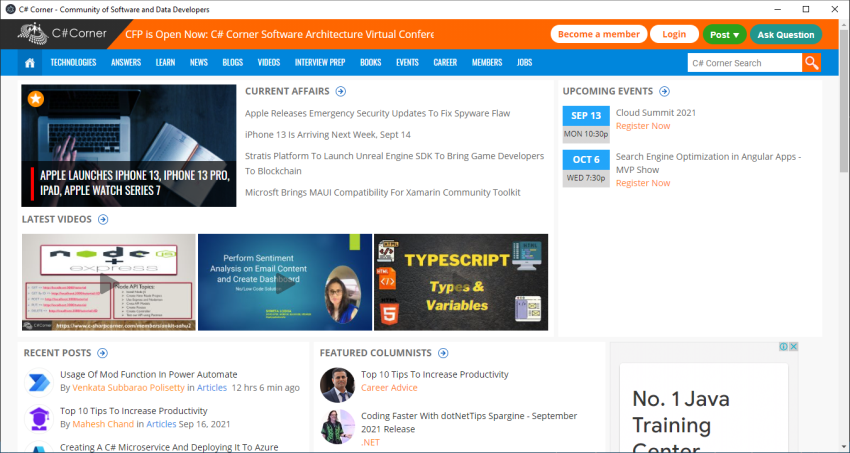Open the News menu item
850x453 pixels.
(199, 63)
